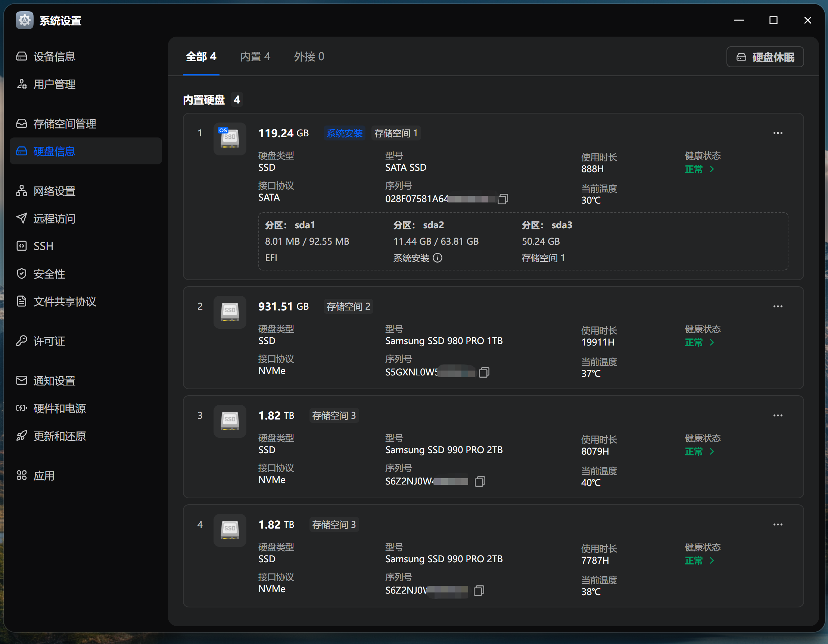Click the 存储空间 1 tag on disk 1

click(395, 133)
